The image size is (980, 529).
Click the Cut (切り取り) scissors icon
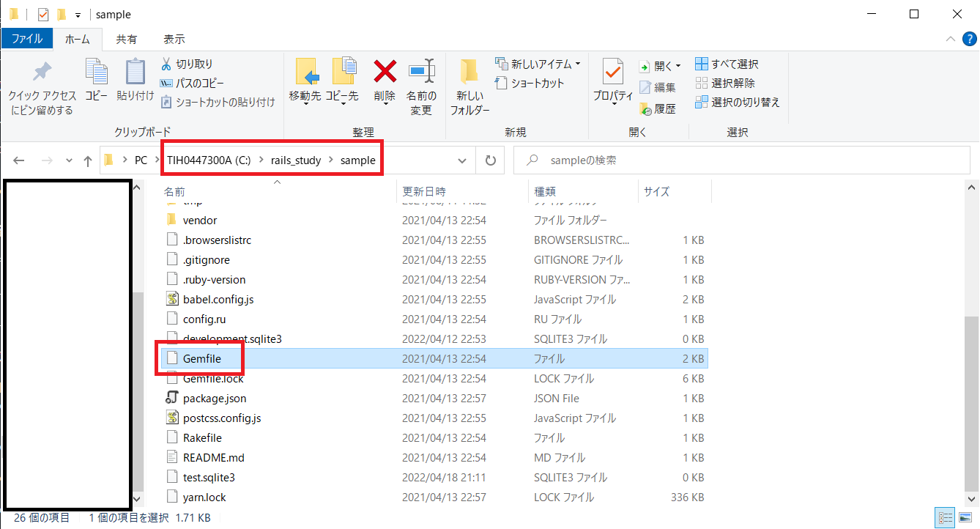(x=166, y=64)
